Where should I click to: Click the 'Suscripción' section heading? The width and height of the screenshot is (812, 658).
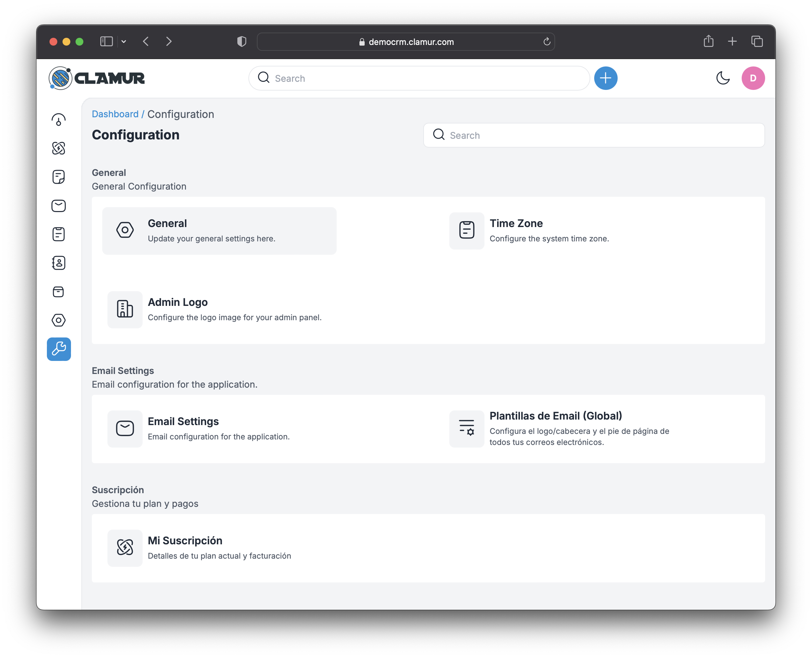click(118, 490)
